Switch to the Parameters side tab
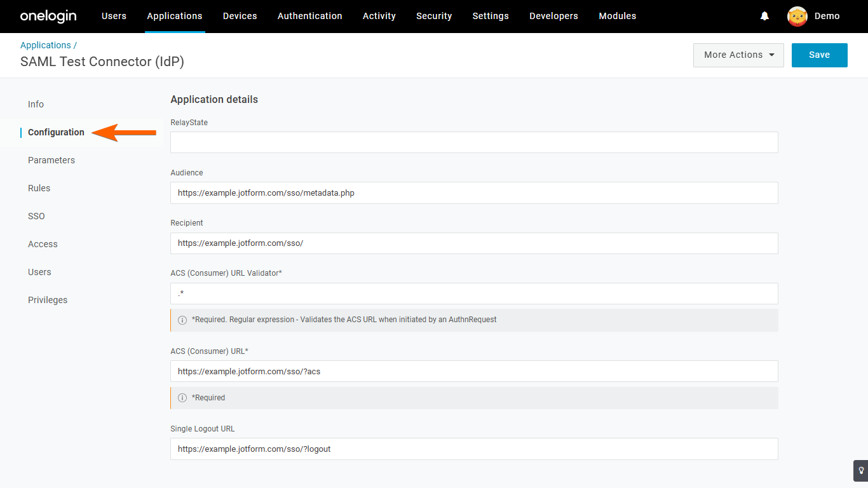This screenshot has height=488, width=868. 51,160
